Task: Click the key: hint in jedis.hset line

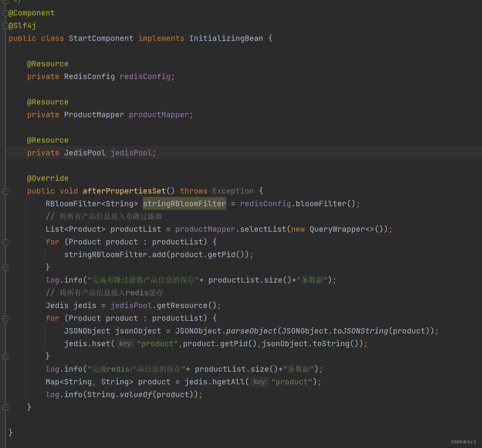Action: (x=126, y=344)
